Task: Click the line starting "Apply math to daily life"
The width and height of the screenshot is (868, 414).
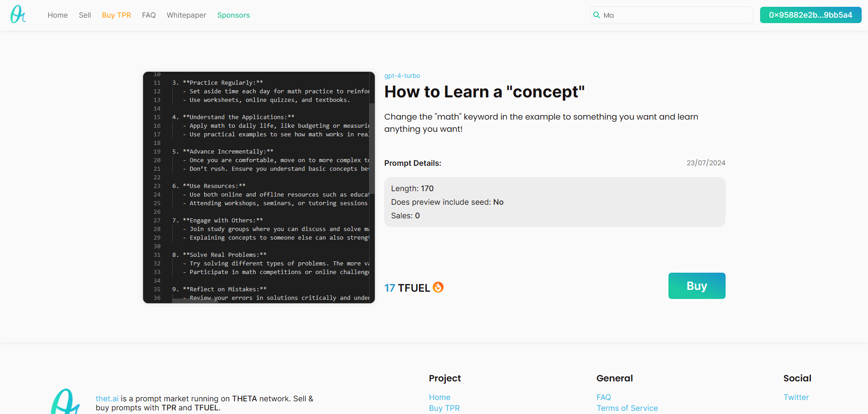Action: tap(276, 125)
